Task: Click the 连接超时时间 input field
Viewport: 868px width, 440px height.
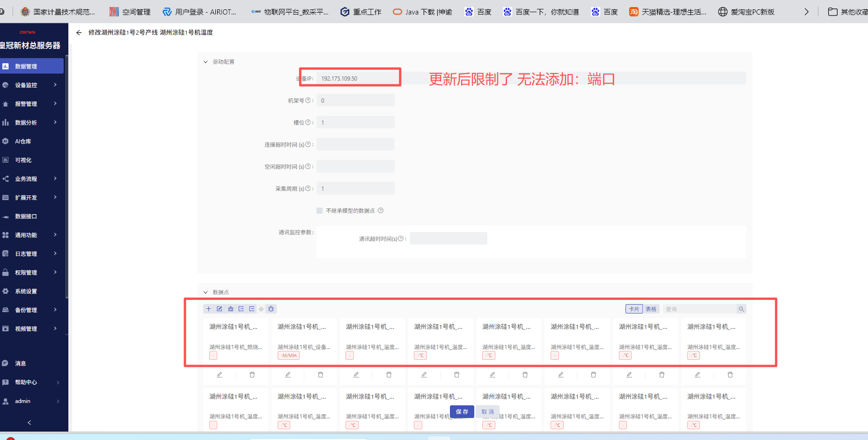Action: click(356, 144)
